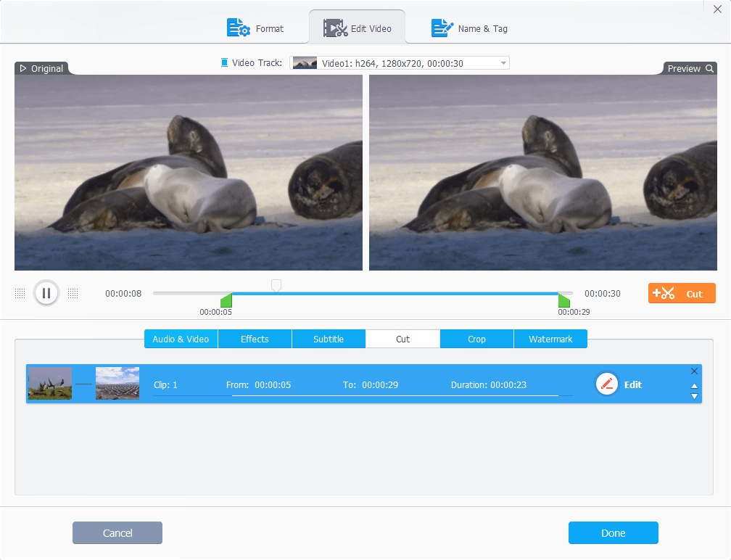Screen dimensions: 731x560
Task: Open the Name & Tag tab
Action: pyautogui.click(x=469, y=28)
